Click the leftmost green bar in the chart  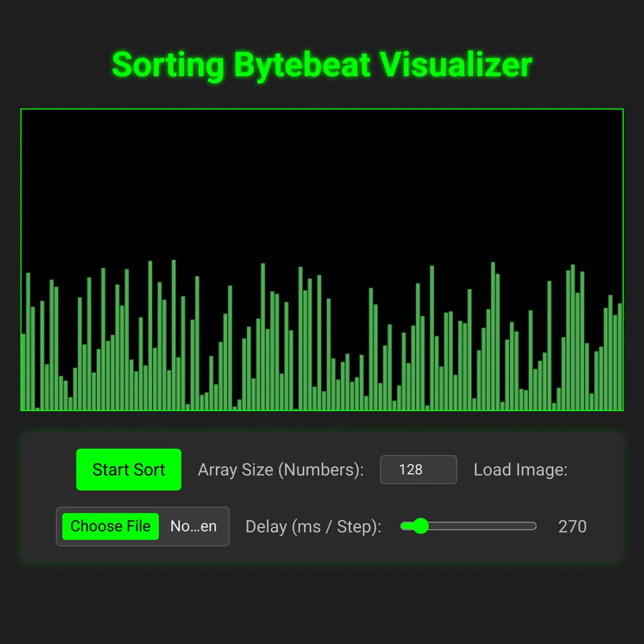(x=23, y=370)
